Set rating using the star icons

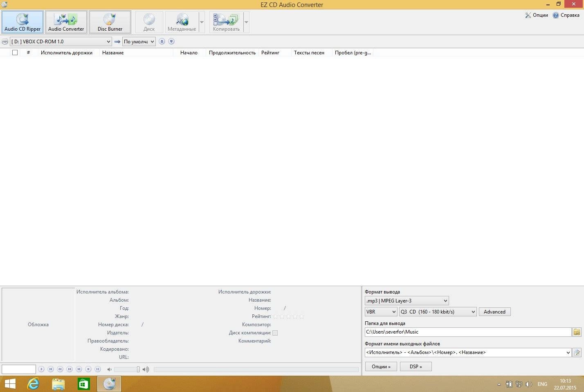pos(289,316)
